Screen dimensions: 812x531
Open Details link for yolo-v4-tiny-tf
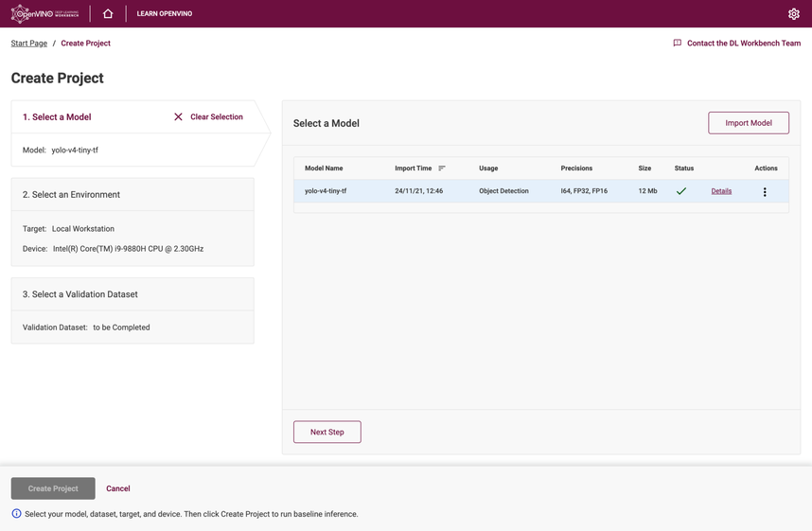click(x=721, y=191)
